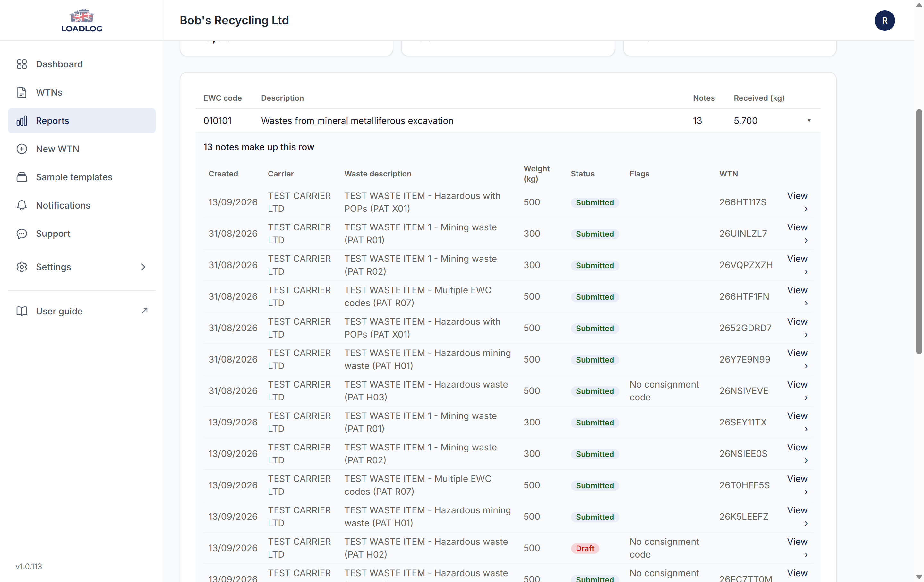Image resolution: width=924 pixels, height=582 pixels.
Task: View note 266HTF1FN
Action: click(797, 296)
